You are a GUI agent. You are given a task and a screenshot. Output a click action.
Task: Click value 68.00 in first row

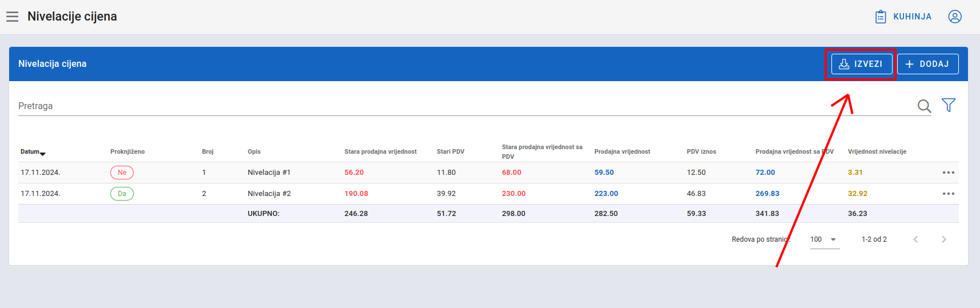click(511, 173)
